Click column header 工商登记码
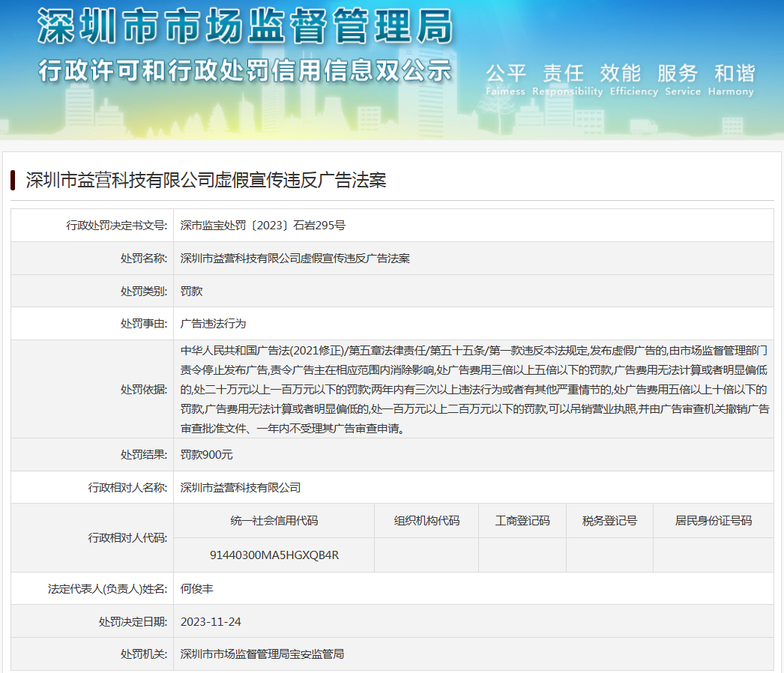Viewport: 784px width, 673px height. pyautogui.click(x=522, y=521)
